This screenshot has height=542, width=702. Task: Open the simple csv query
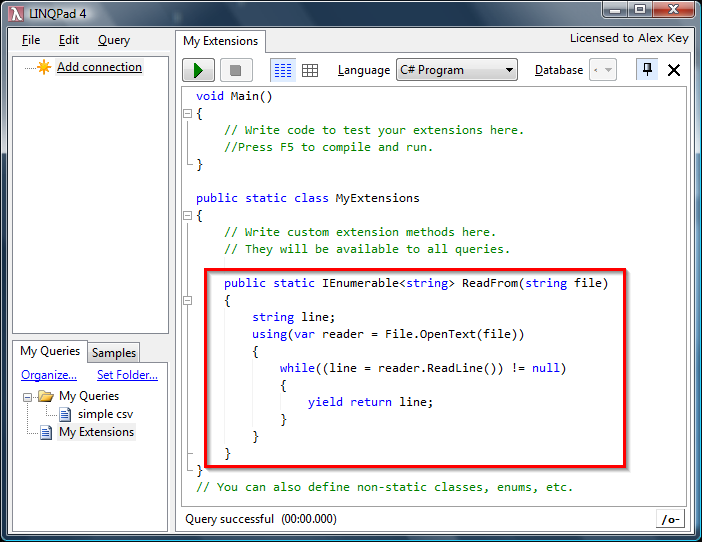105,414
